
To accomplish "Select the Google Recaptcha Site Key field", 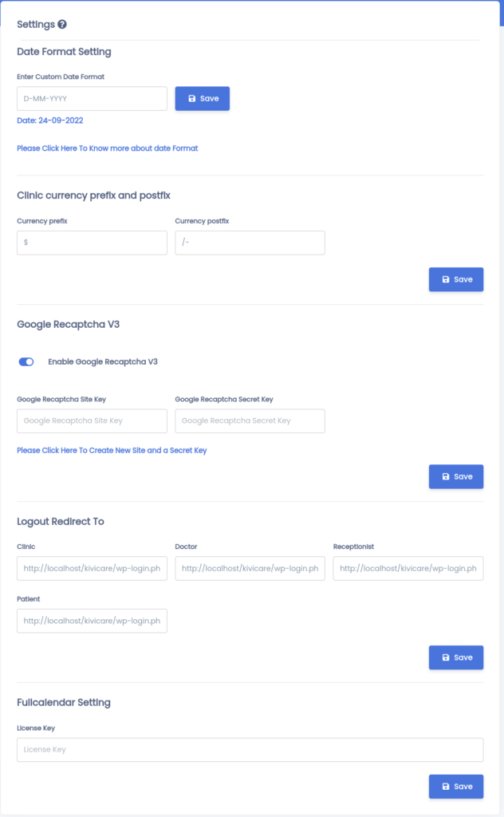I will point(93,421).
